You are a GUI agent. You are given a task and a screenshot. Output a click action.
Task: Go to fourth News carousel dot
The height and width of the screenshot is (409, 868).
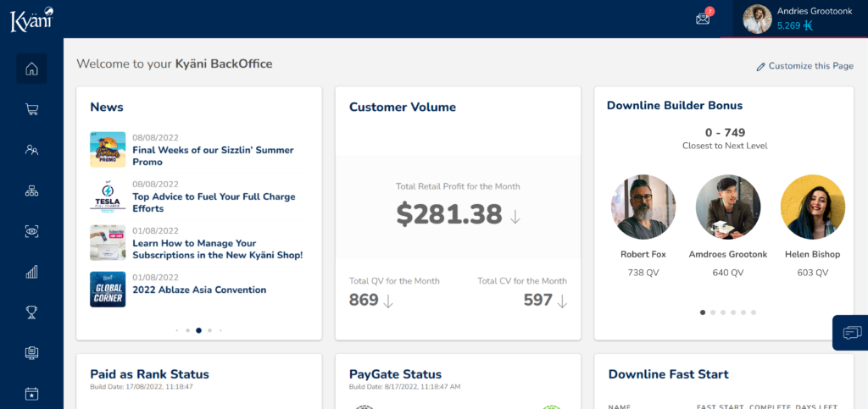pyautogui.click(x=209, y=330)
